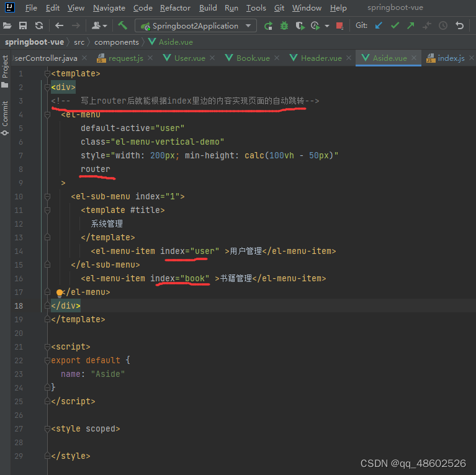
Task: Click the Open folder toolbar icon
Action: [x=7, y=26]
